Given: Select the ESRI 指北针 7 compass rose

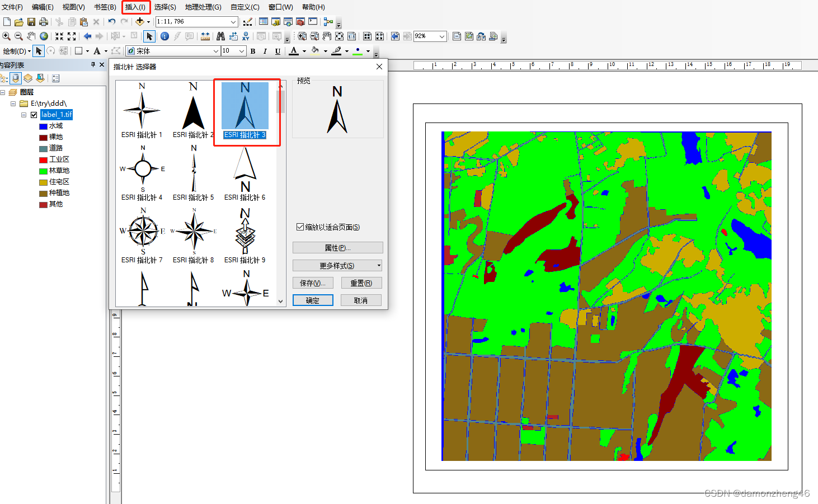Looking at the screenshot, I should (142, 235).
